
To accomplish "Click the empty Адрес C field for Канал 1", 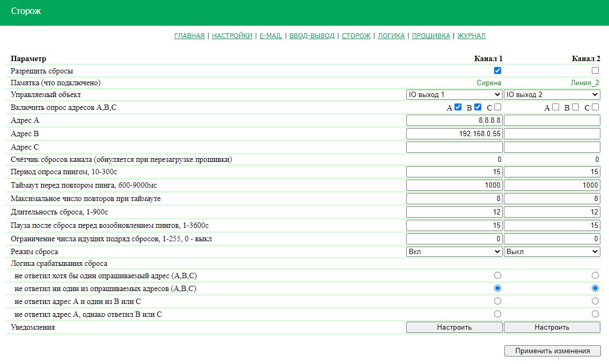I will [454, 147].
